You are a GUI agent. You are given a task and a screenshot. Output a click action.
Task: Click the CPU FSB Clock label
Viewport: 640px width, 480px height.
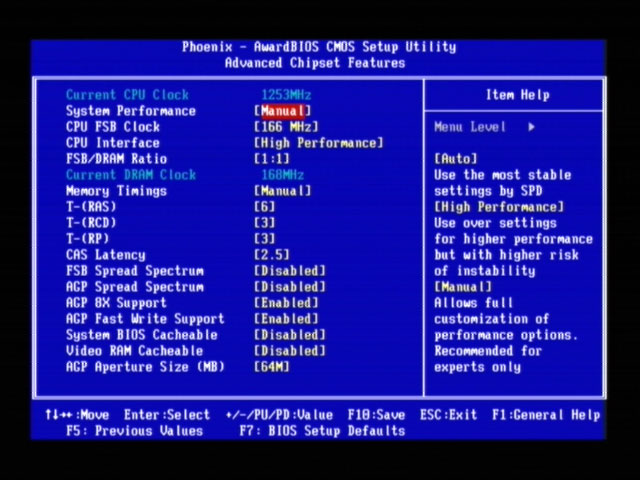(x=113, y=127)
